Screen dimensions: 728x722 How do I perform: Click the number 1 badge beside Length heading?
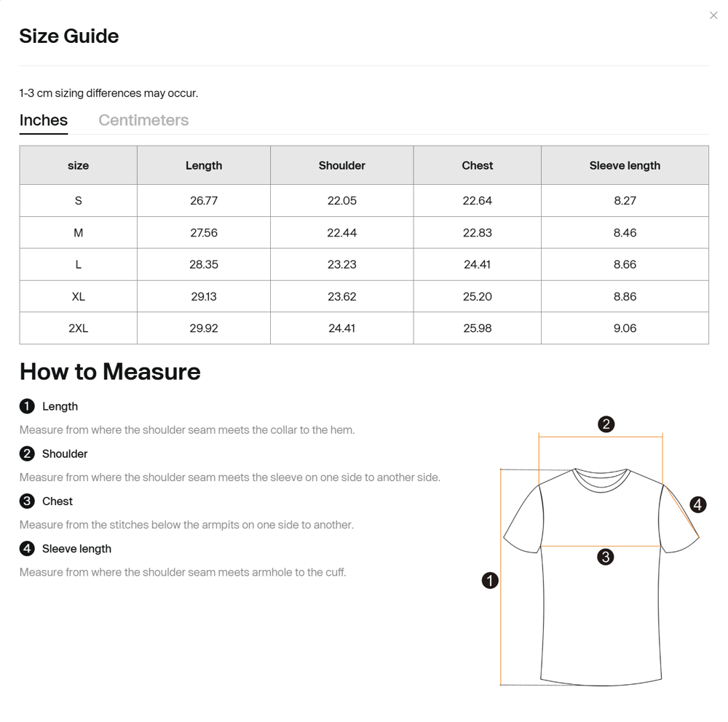[27, 406]
